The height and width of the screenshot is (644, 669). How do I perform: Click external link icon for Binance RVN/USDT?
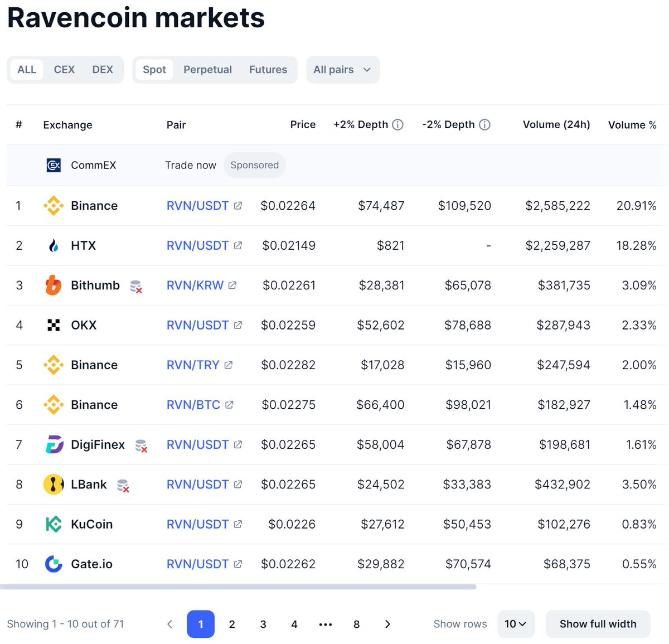click(238, 206)
